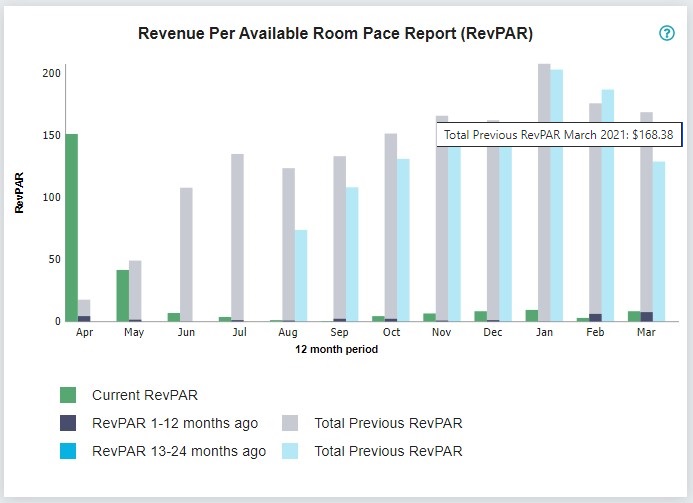Toggle the RevPAR 1-12 months ago legend swatch
693x503 pixels.
click(x=68, y=423)
